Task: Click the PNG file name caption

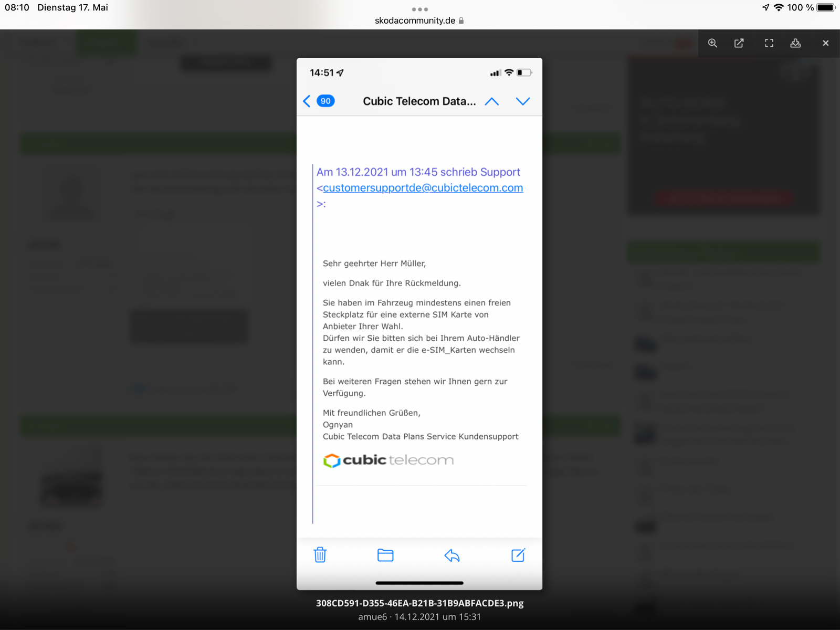Action: (419, 603)
